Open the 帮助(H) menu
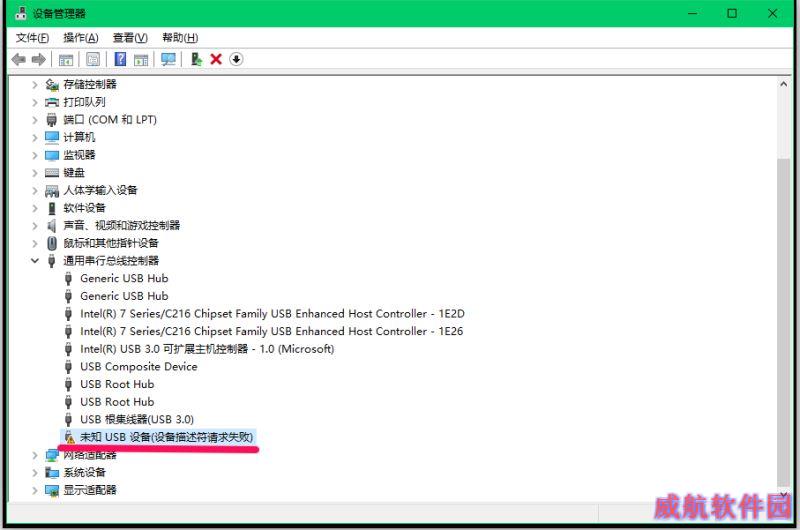This screenshot has width=800, height=530. 180,38
